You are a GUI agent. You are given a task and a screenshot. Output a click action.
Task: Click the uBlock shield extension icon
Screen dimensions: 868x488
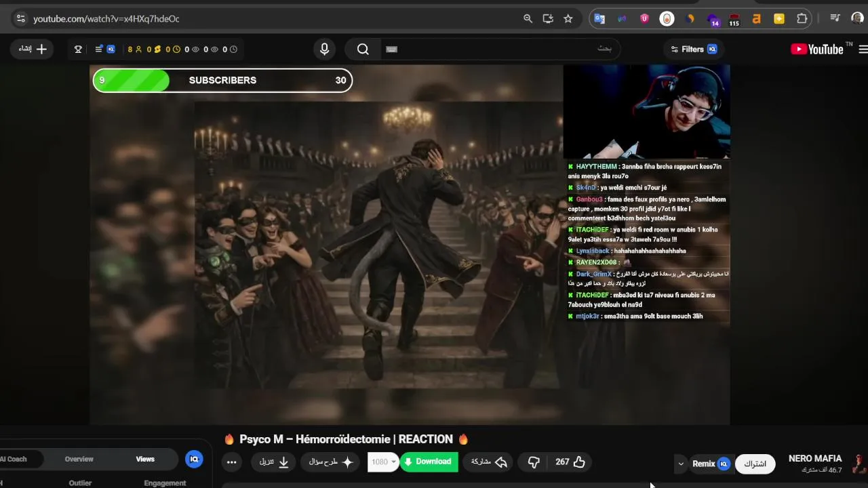(x=644, y=19)
